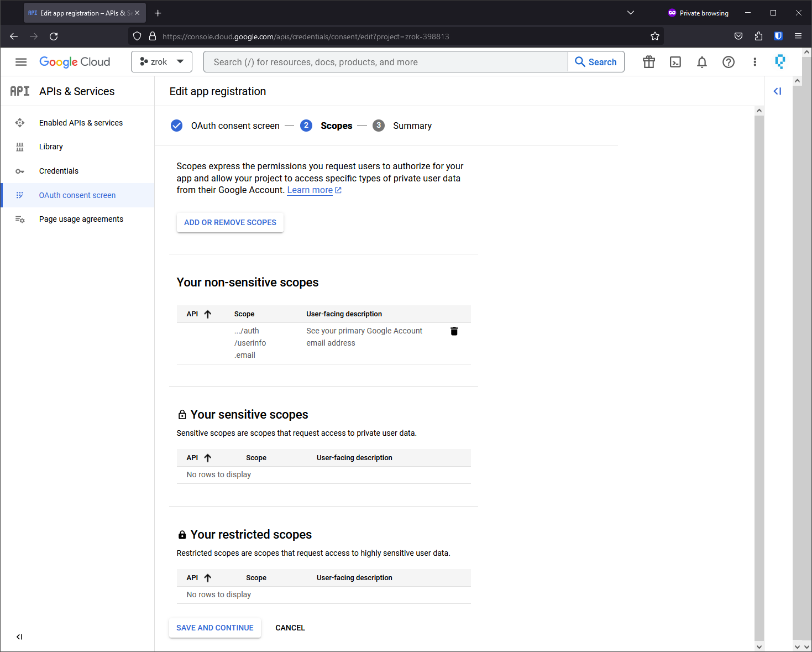812x652 pixels.
Task: Delete the userinfo.email scope with trash icon
Action: click(x=454, y=331)
